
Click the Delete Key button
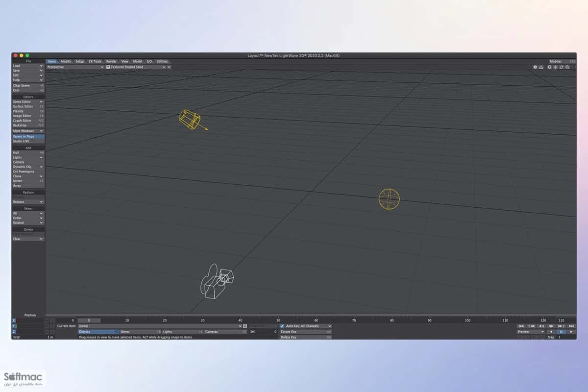tap(306, 337)
